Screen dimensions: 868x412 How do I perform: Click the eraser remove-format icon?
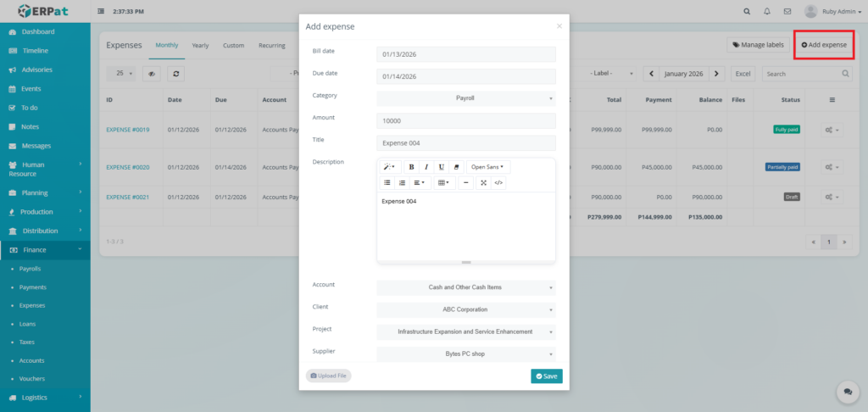point(456,167)
